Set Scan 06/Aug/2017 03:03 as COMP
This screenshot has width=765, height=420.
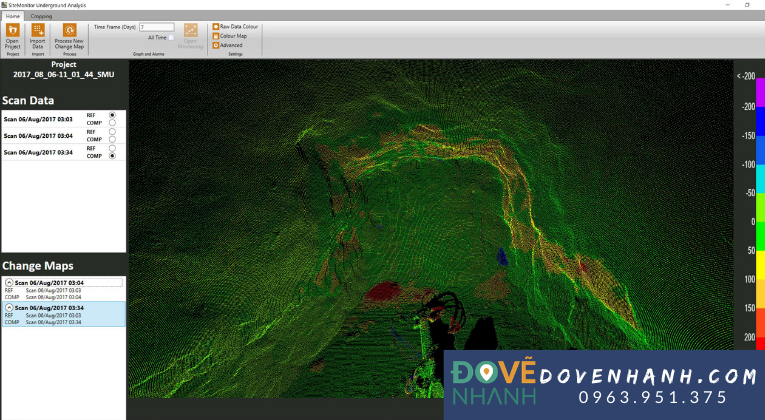click(112, 123)
